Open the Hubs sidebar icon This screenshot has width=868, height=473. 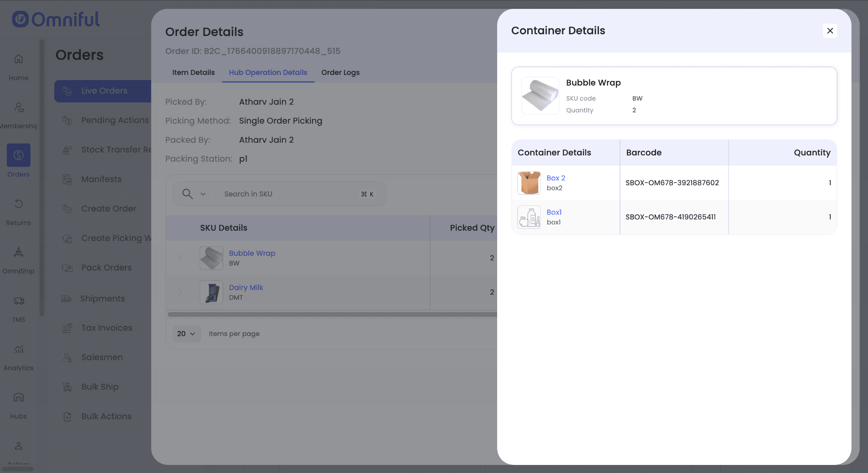18,398
